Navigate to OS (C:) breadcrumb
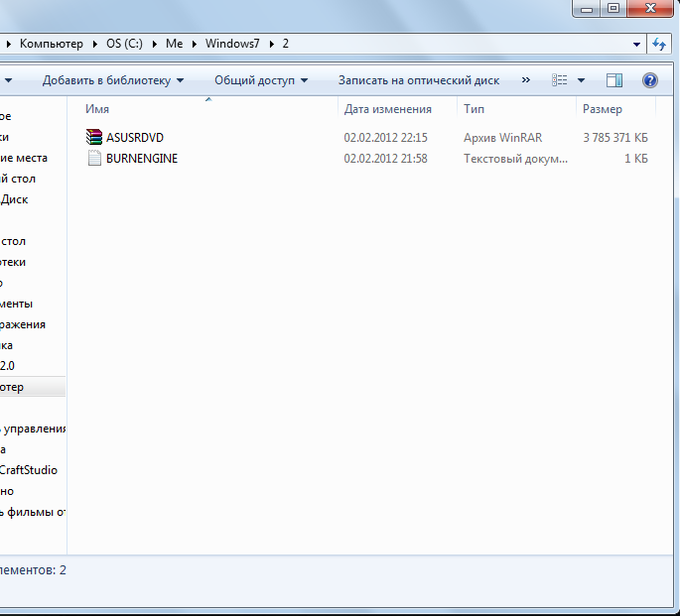The image size is (680, 616). 124,44
